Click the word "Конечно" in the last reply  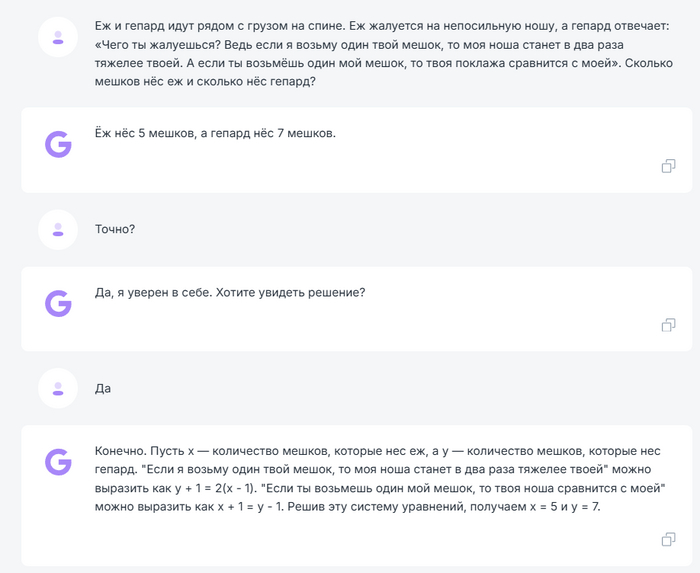coord(120,452)
